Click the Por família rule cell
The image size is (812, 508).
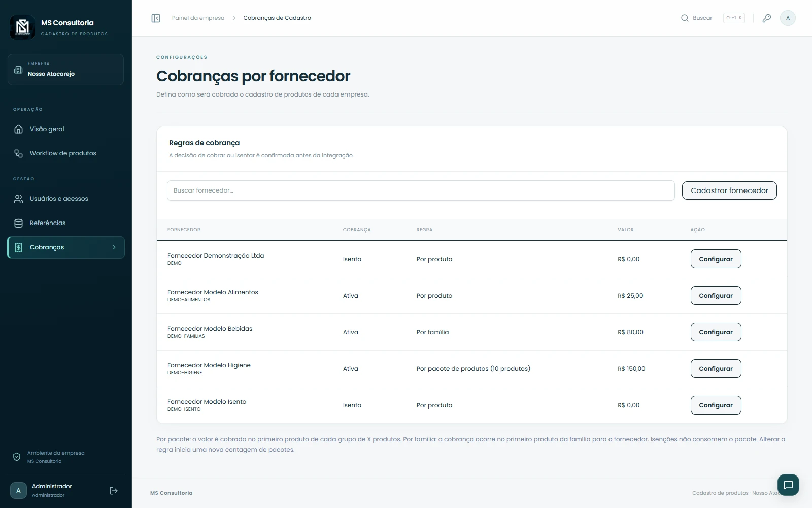pyautogui.click(x=432, y=332)
